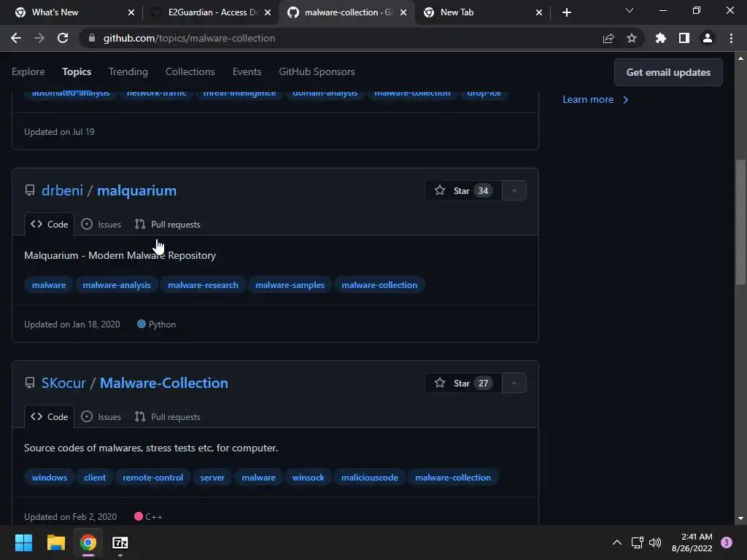Open Issues tab of SKocur Malware-Collection

(101, 416)
